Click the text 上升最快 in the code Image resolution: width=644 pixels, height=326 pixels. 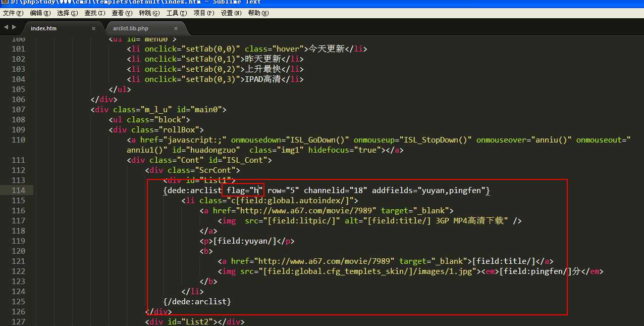coord(262,69)
